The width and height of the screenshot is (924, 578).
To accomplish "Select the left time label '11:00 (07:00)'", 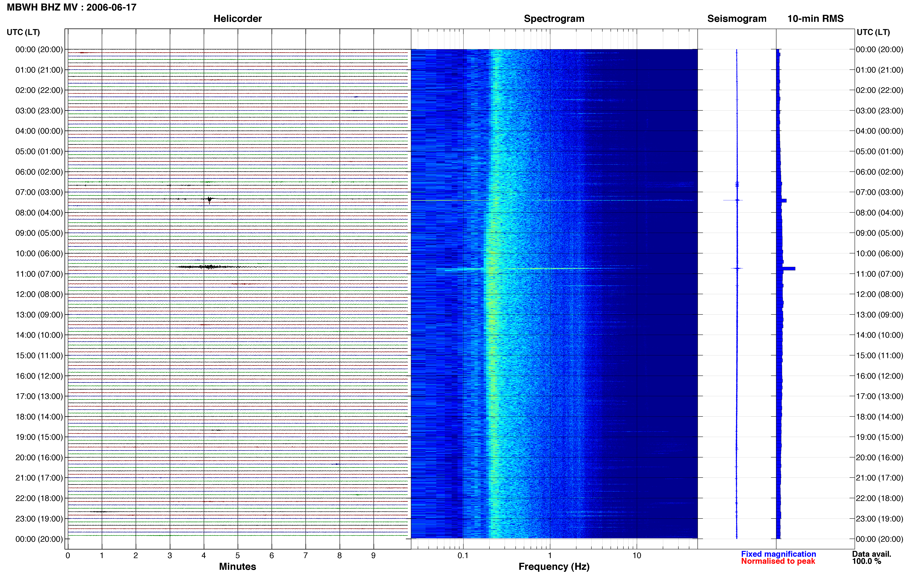I will point(39,274).
